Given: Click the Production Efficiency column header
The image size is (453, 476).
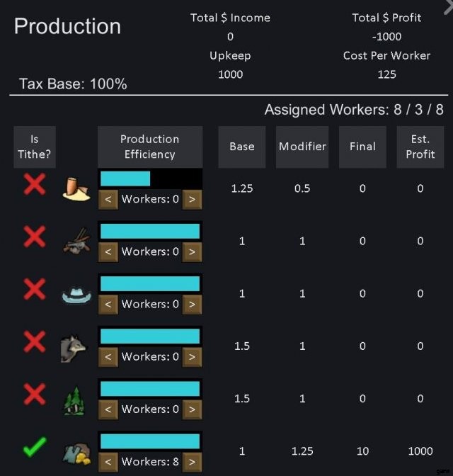Looking at the screenshot, I should point(150,147).
